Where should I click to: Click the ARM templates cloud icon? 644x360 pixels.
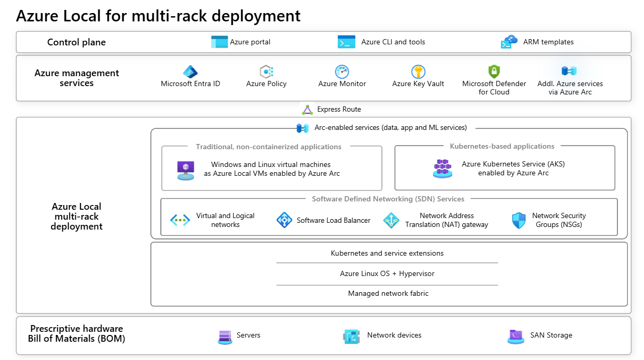(509, 42)
